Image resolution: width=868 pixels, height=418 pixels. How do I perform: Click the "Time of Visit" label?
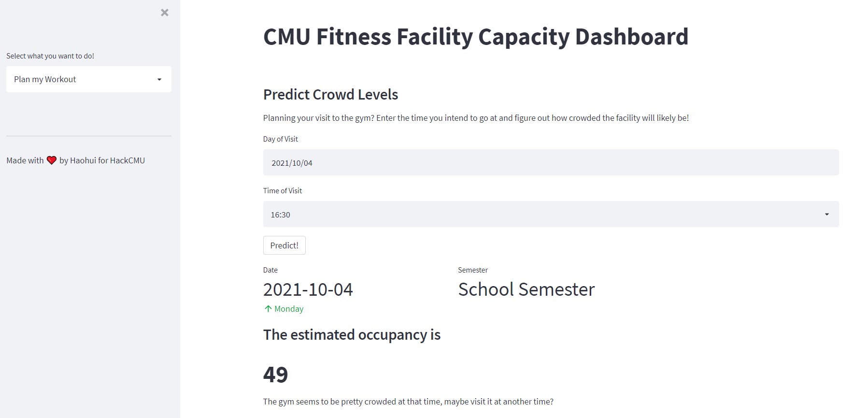[x=282, y=191]
